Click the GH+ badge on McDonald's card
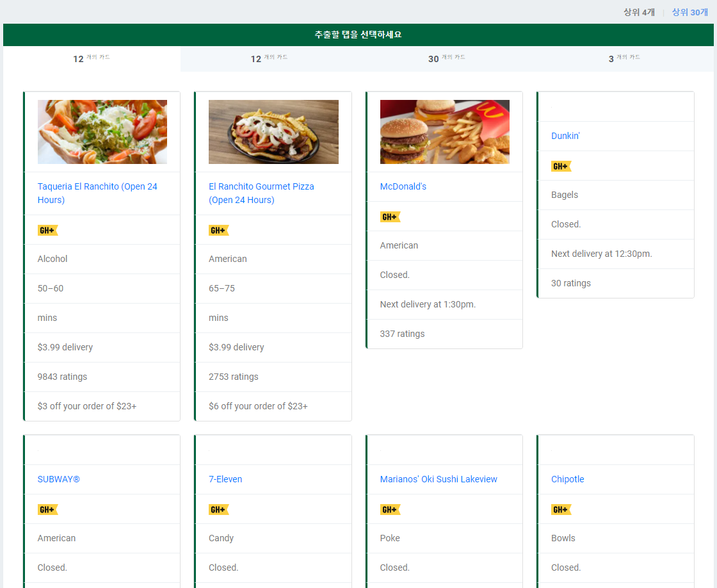Screen dimensions: 717x588 click(x=390, y=216)
